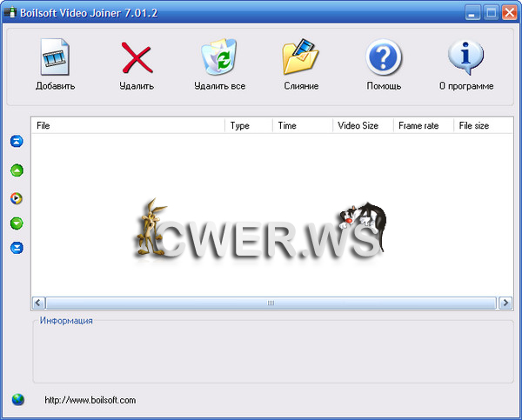522x420 pixels.
Task: Open the О программе info icon
Action: click(465, 57)
